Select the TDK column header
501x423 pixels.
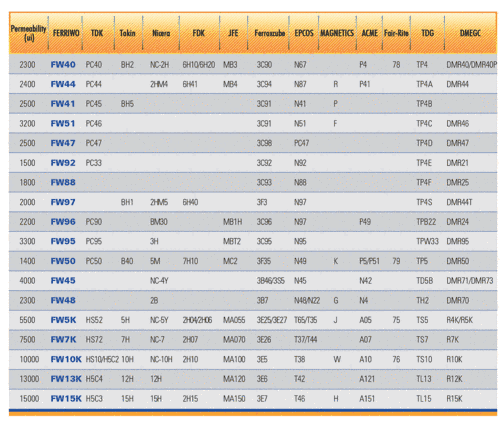[x=97, y=33]
